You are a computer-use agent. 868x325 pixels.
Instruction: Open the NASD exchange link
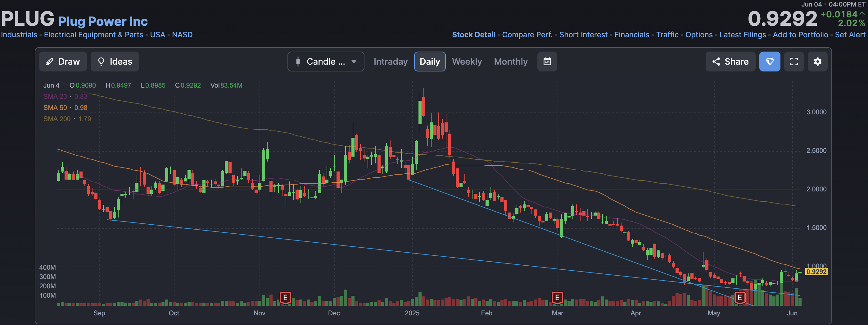coord(182,35)
